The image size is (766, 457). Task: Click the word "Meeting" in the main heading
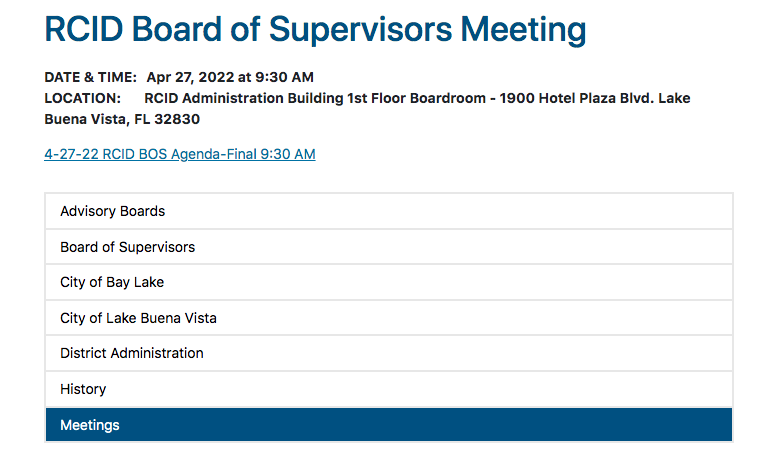(523, 30)
